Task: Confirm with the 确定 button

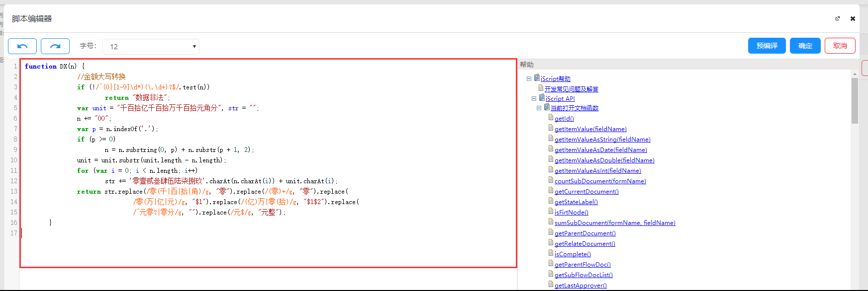Action: pos(805,46)
